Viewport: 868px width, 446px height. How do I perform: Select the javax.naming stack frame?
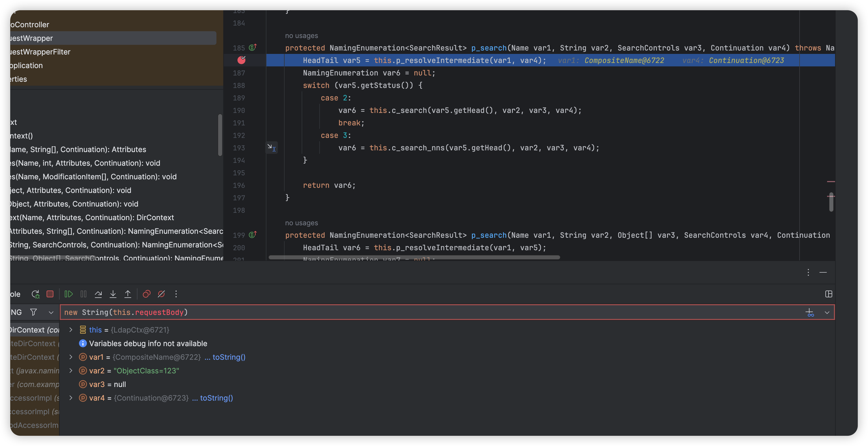click(x=35, y=371)
